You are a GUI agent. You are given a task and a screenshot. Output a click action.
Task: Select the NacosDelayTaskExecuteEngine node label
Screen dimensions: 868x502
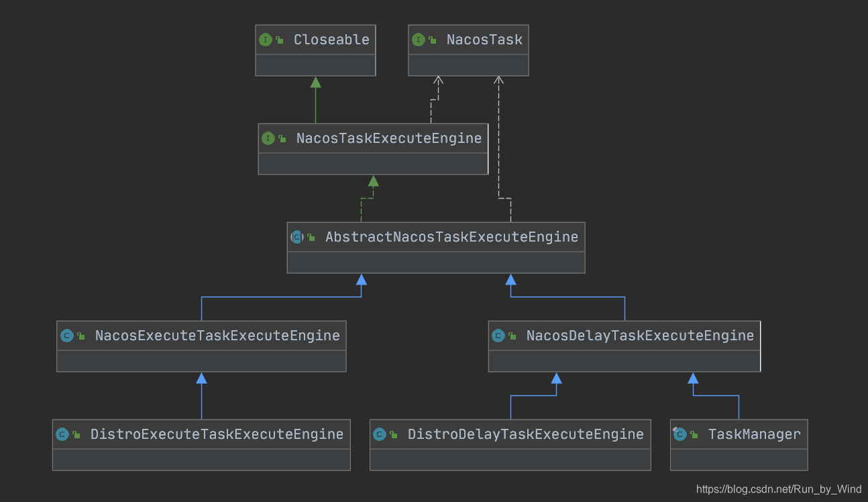click(640, 336)
